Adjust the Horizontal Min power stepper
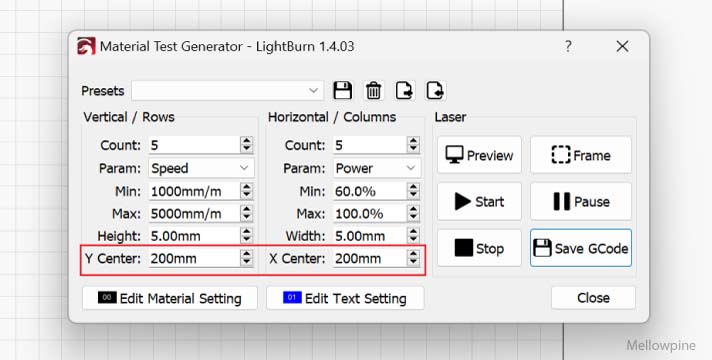Image resolution: width=712 pixels, height=360 pixels. 413,191
